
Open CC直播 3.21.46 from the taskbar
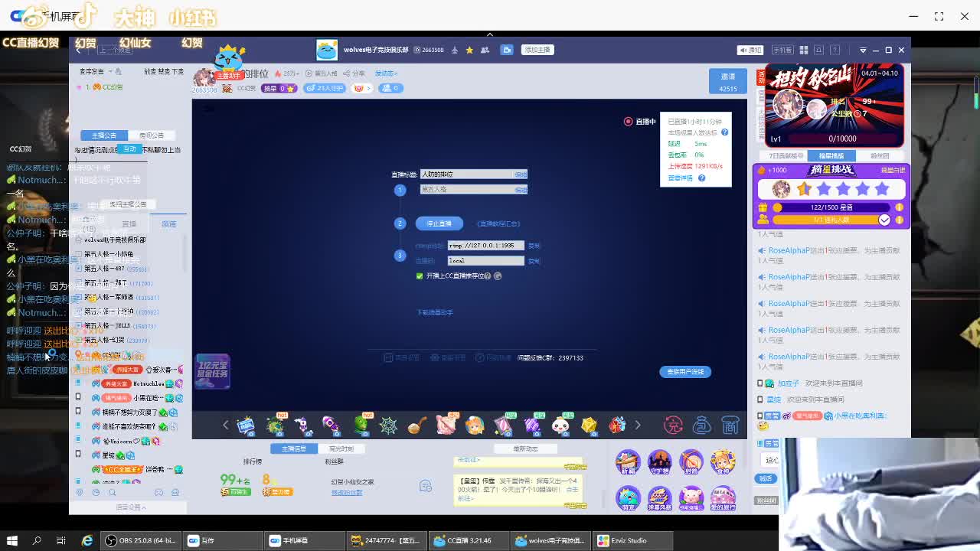469,540
